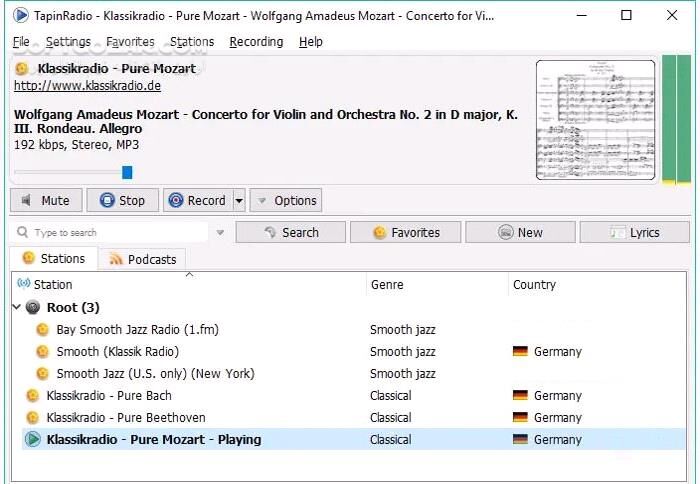This screenshot has width=700, height=484.
Task: Open the www.klassikradio.de link
Action: click(x=88, y=86)
